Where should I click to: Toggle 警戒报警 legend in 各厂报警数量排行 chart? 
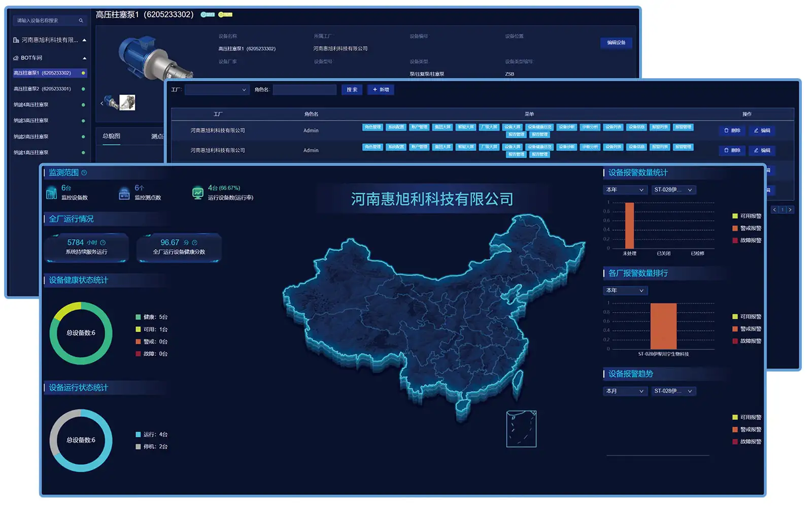pyautogui.click(x=747, y=329)
